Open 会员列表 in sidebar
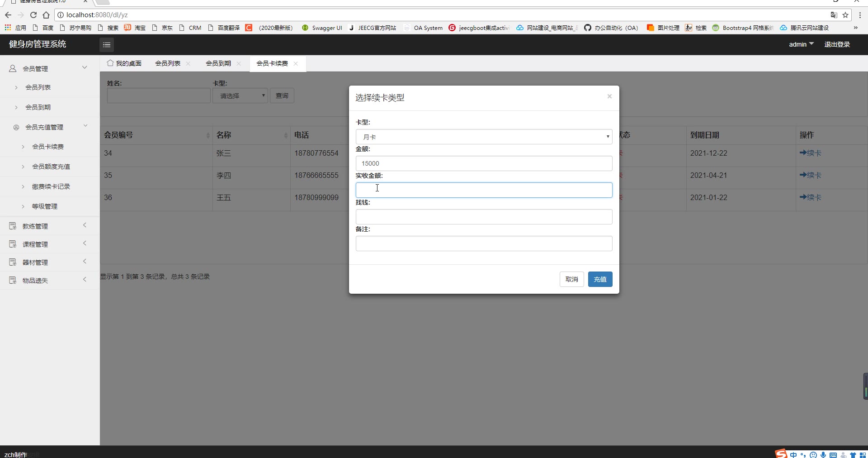The width and height of the screenshot is (868, 458). (38, 87)
